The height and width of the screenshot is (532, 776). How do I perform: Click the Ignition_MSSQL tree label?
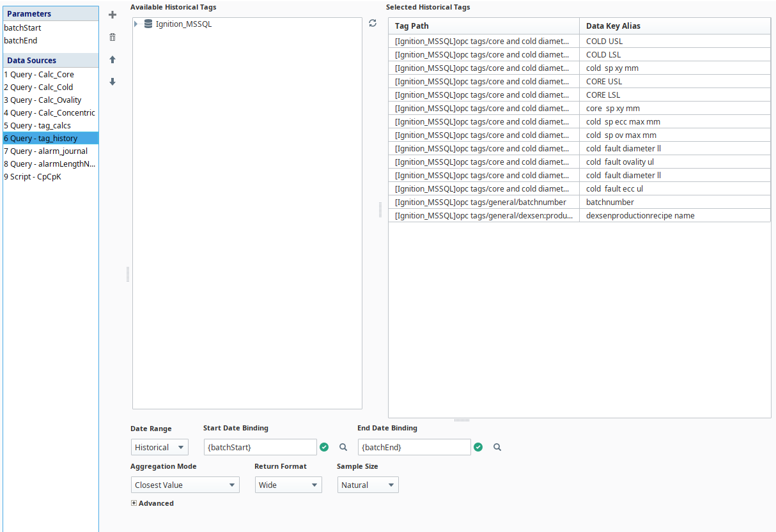coord(183,24)
